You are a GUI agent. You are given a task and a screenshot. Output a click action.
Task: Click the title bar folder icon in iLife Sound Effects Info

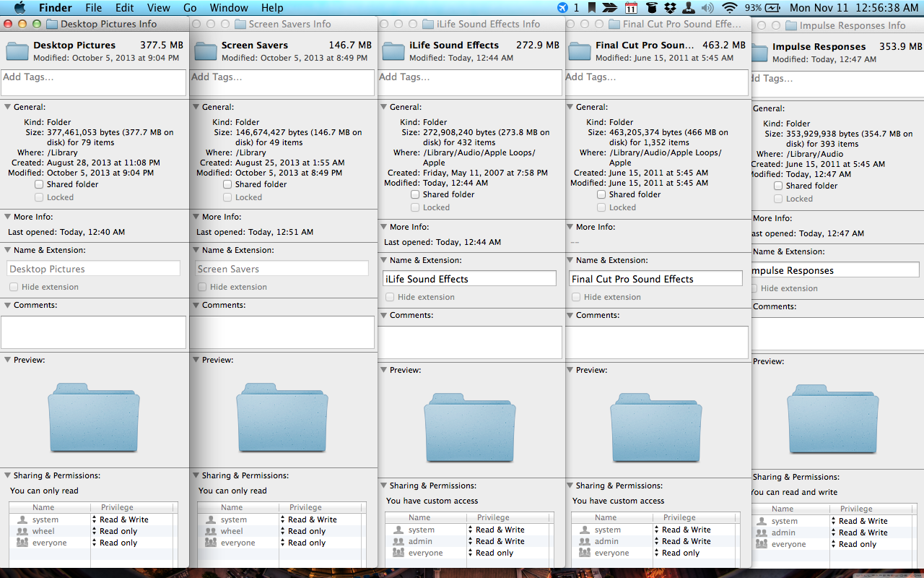[428, 24]
